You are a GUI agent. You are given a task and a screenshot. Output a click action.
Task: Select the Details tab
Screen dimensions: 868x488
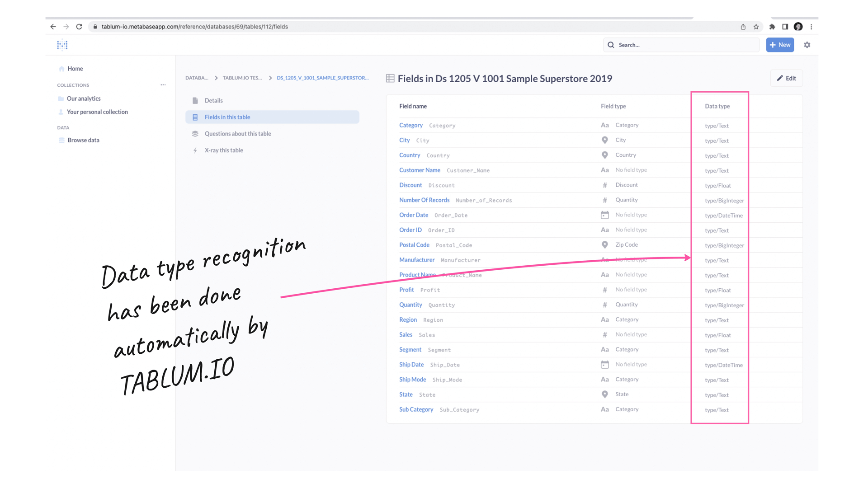[x=272, y=100]
